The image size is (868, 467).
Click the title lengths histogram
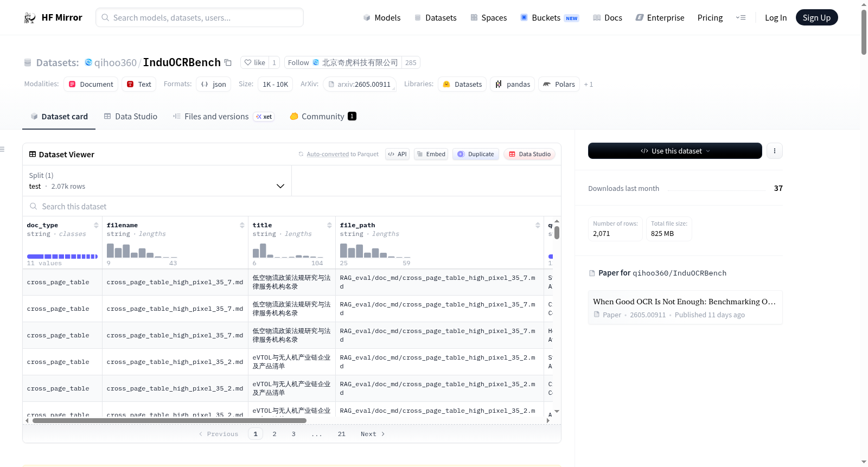tap(288, 251)
